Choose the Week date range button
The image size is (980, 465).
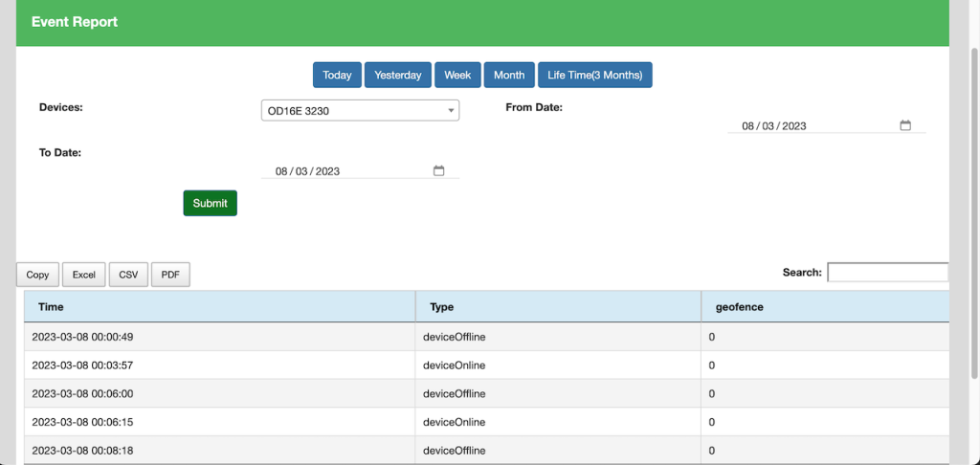[x=457, y=76]
